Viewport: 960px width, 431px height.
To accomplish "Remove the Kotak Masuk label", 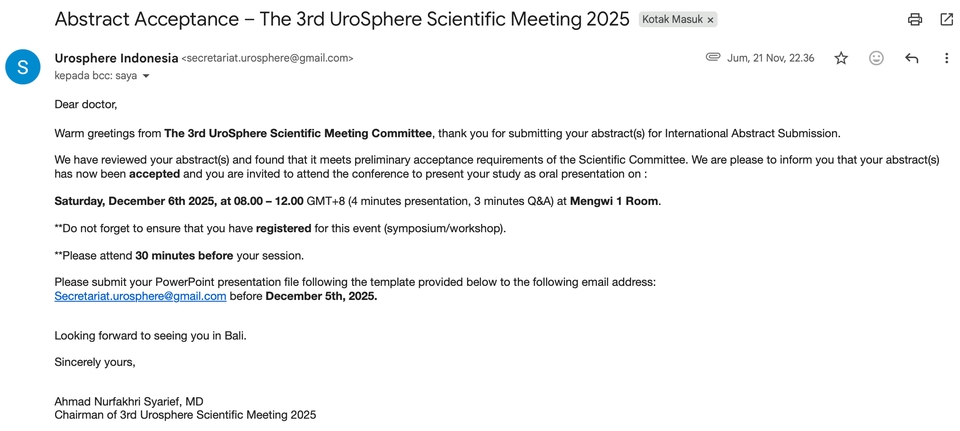I will pos(710,20).
